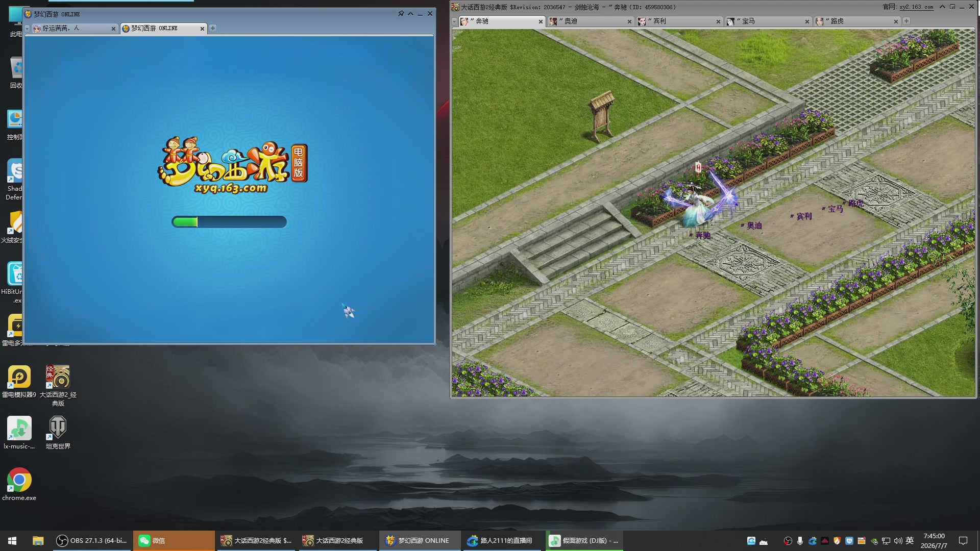Click the blue fish app tray icon
980x551 pixels.
(x=751, y=541)
